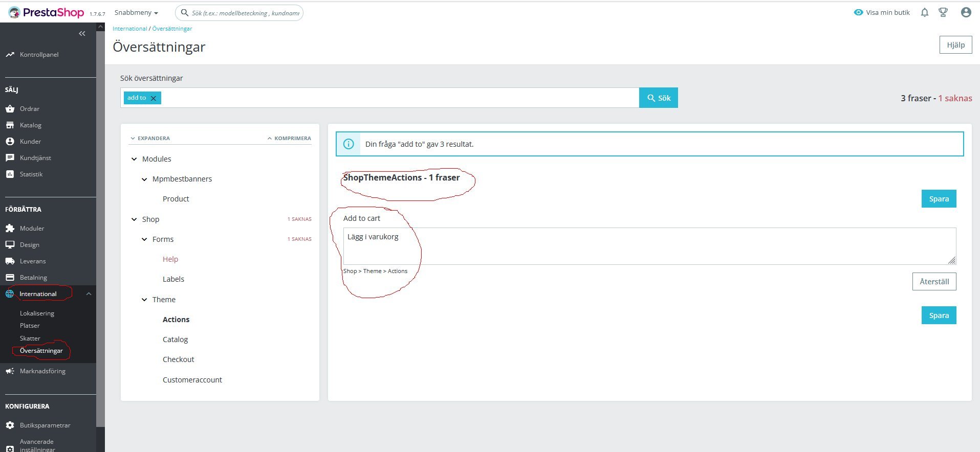This screenshot has width=980, height=452.
Task: Click the upper Spara button
Action: [x=939, y=199]
